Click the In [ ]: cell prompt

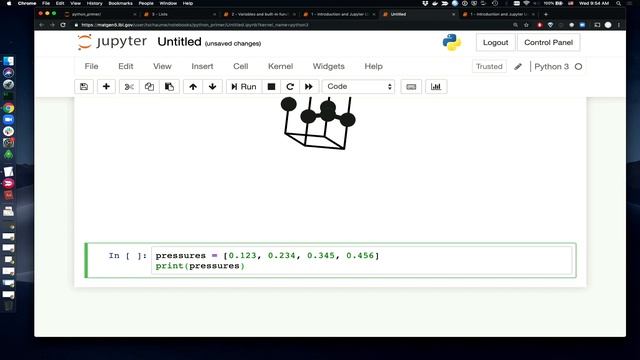(127, 256)
